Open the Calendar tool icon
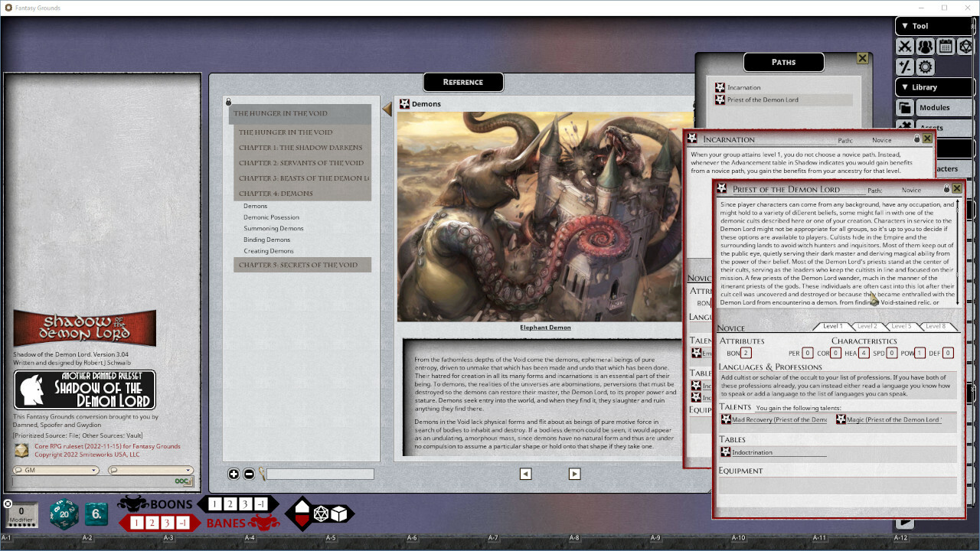Image resolution: width=980 pixels, height=551 pixels. (946, 47)
